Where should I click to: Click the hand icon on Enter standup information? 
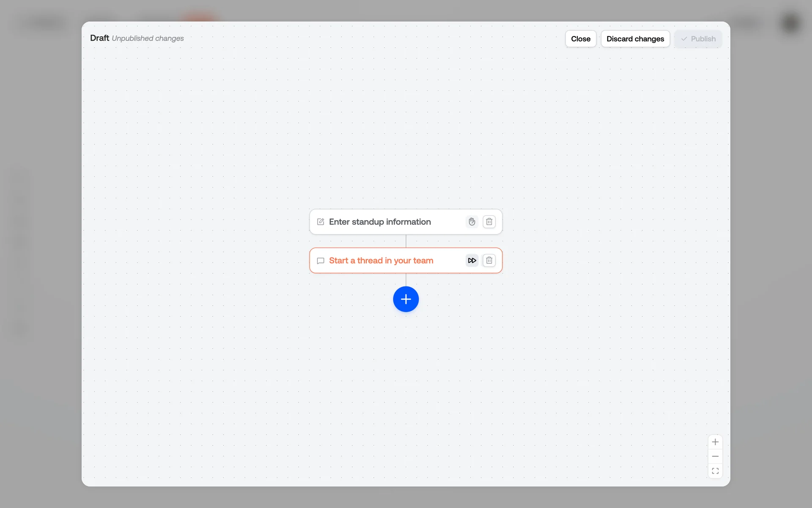(472, 221)
